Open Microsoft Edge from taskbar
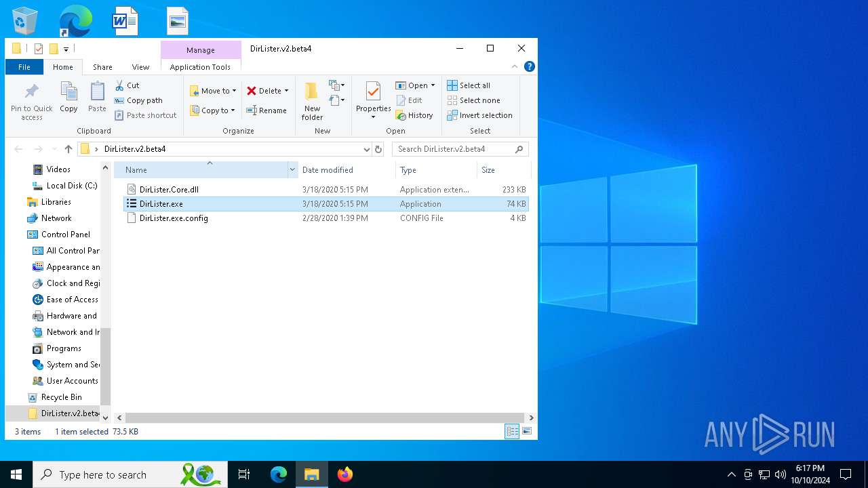 (279, 474)
